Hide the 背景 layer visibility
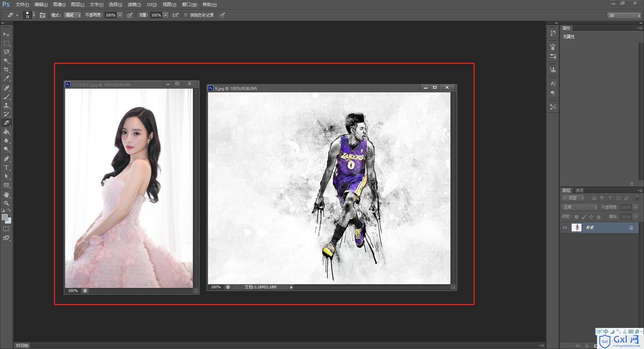Screen dimensions: 644x349 565,228
